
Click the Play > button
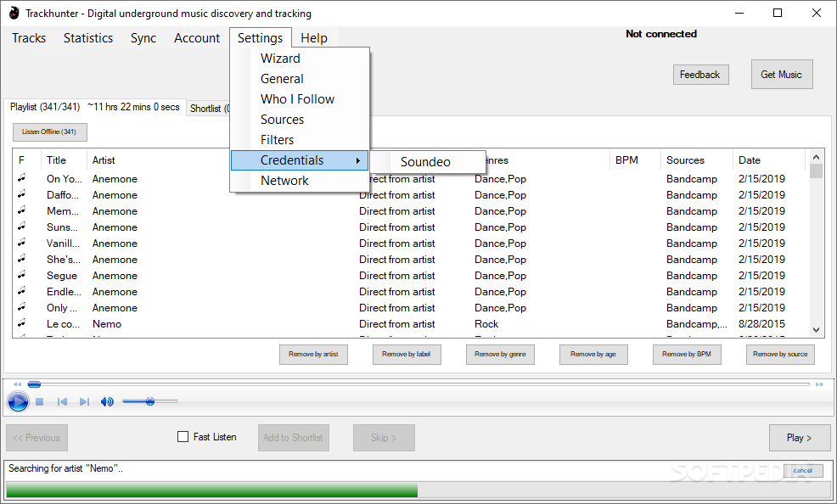(x=799, y=438)
